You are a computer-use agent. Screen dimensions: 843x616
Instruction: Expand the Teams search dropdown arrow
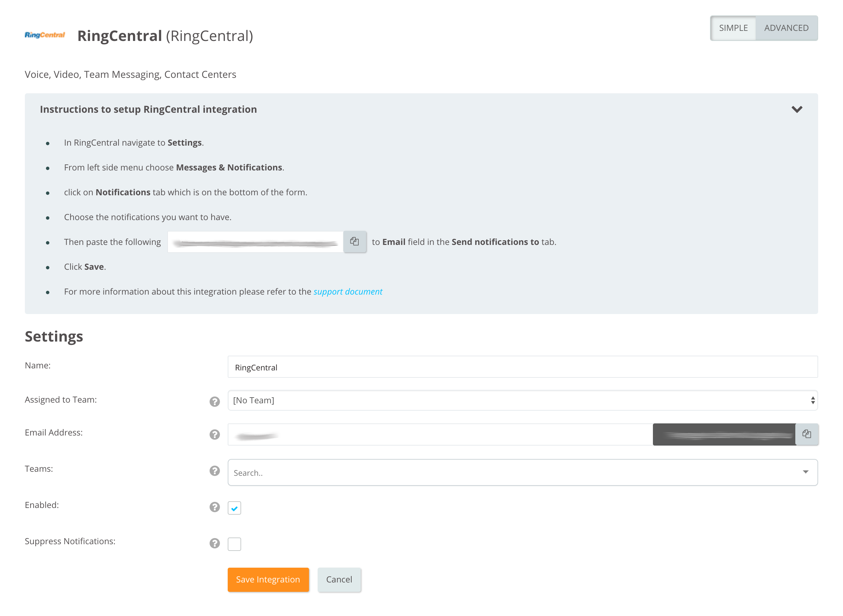(x=805, y=472)
